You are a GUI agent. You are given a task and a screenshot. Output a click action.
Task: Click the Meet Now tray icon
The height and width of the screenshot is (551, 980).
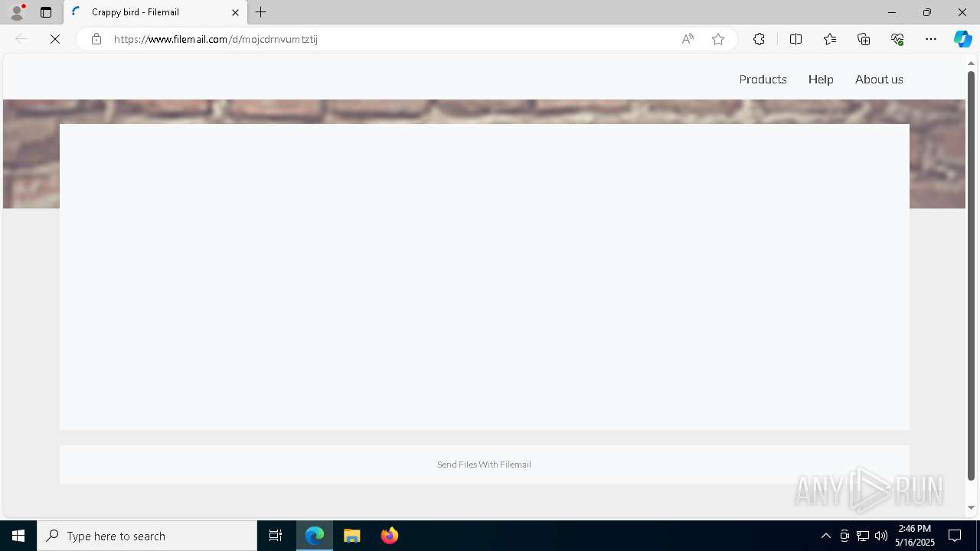point(844,536)
